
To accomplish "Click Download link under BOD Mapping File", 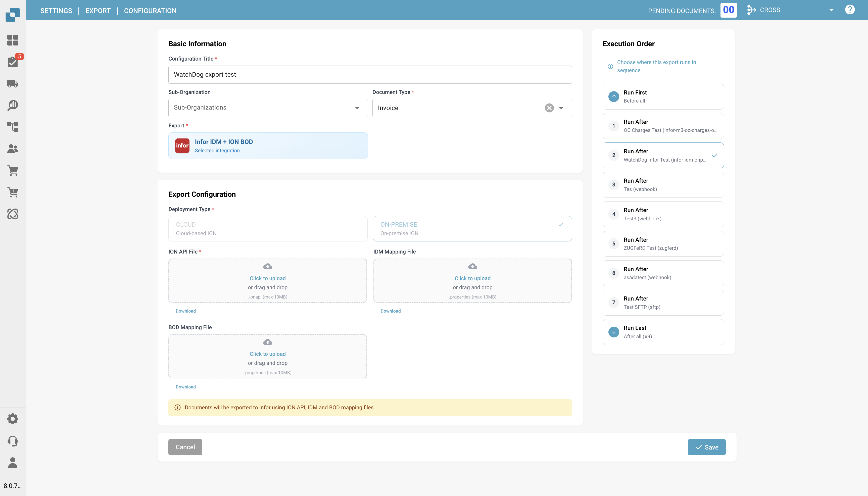I will coord(186,387).
